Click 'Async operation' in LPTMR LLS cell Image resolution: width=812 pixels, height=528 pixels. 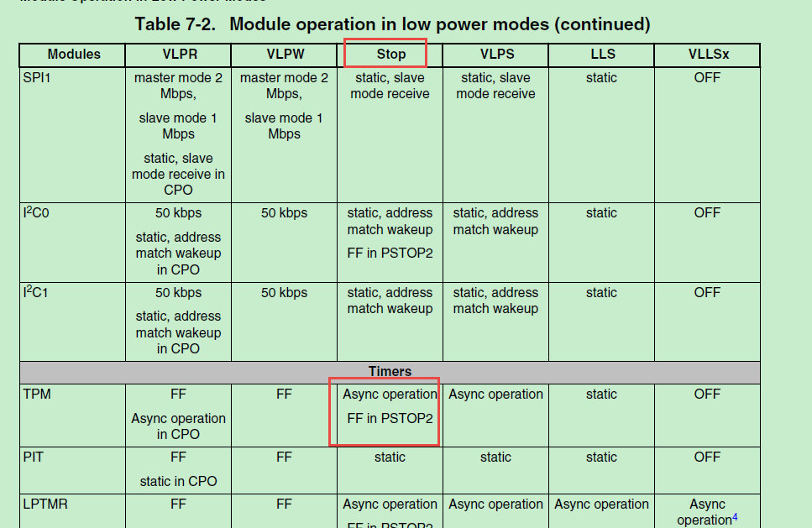pos(601,504)
